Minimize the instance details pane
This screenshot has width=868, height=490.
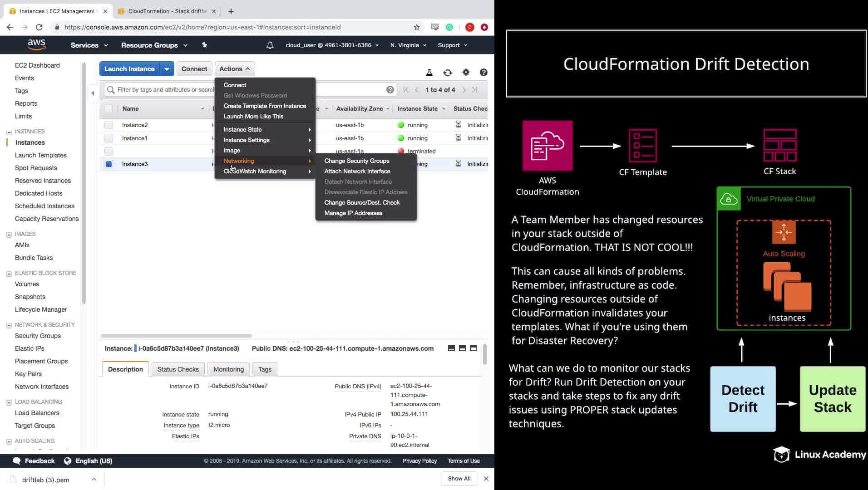[451, 348]
